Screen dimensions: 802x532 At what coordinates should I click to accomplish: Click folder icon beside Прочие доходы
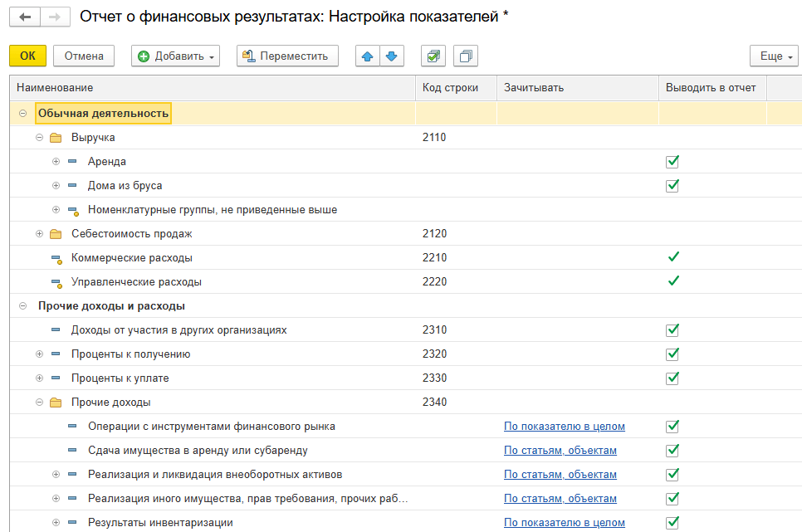56,403
